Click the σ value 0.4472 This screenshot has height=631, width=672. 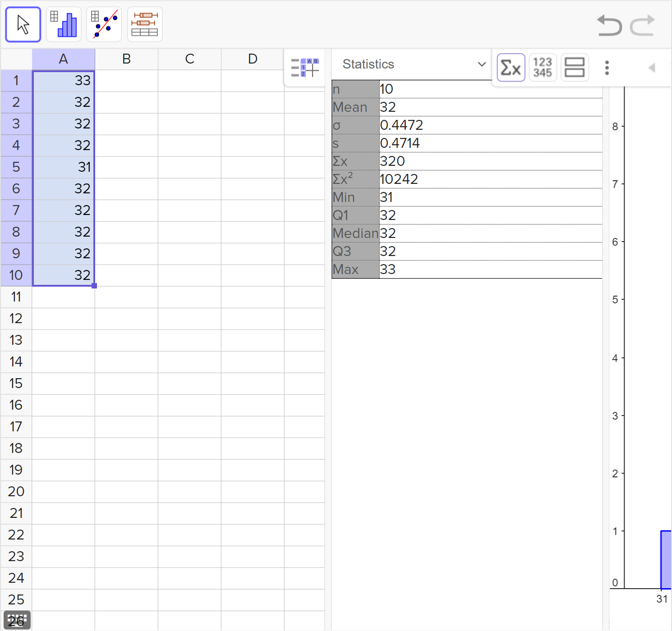coord(401,125)
